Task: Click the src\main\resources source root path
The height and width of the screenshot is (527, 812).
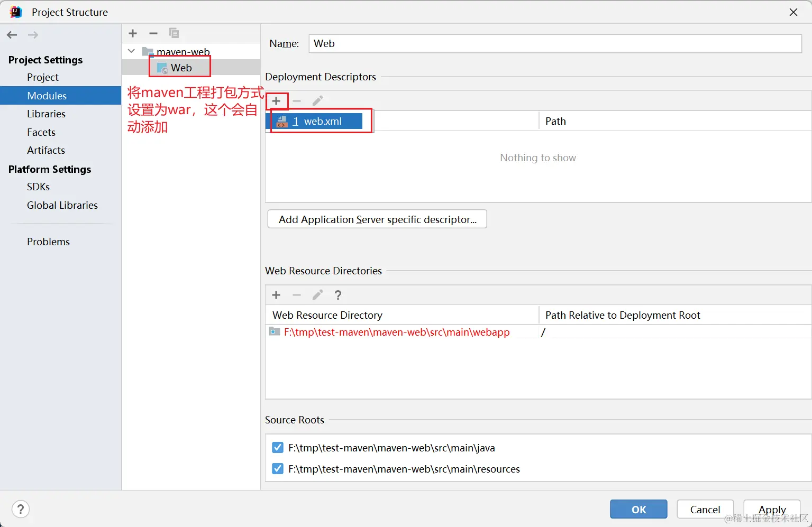Action: (x=404, y=469)
